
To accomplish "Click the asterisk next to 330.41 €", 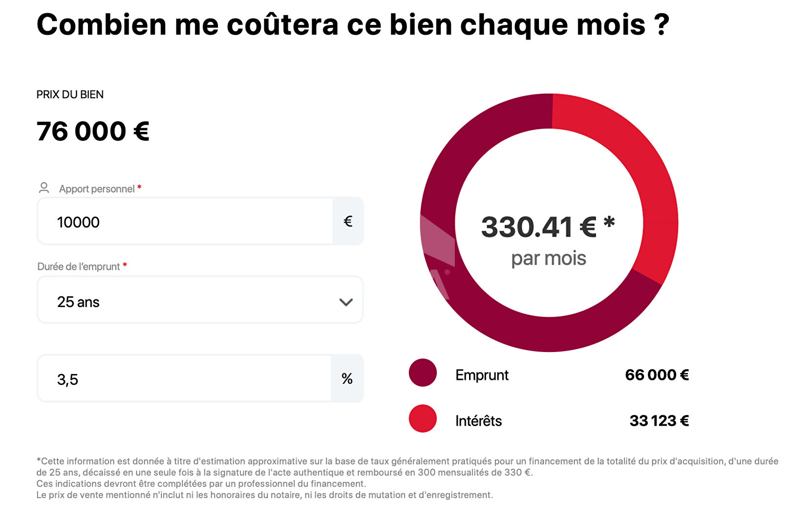I will [x=609, y=223].
